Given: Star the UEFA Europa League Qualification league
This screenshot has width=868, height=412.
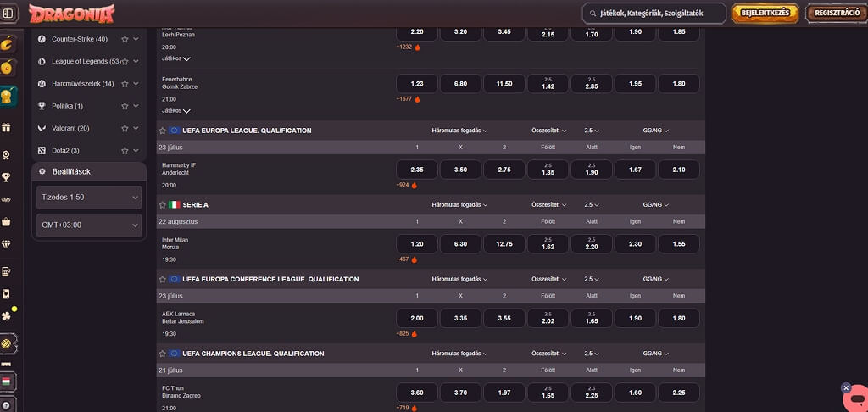Looking at the screenshot, I should (162, 131).
